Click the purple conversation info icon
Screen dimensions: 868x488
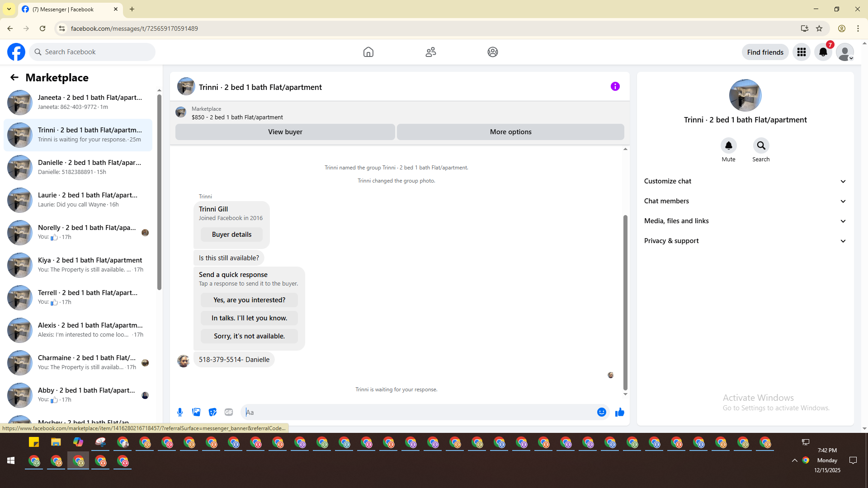coord(615,86)
